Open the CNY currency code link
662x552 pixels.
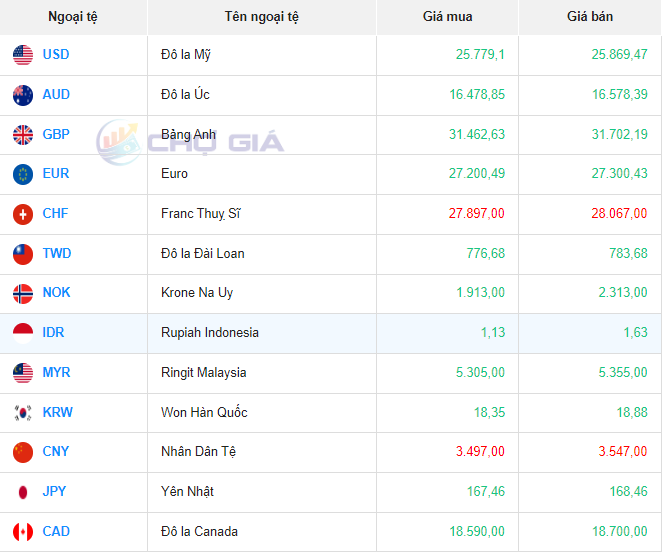click(56, 452)
